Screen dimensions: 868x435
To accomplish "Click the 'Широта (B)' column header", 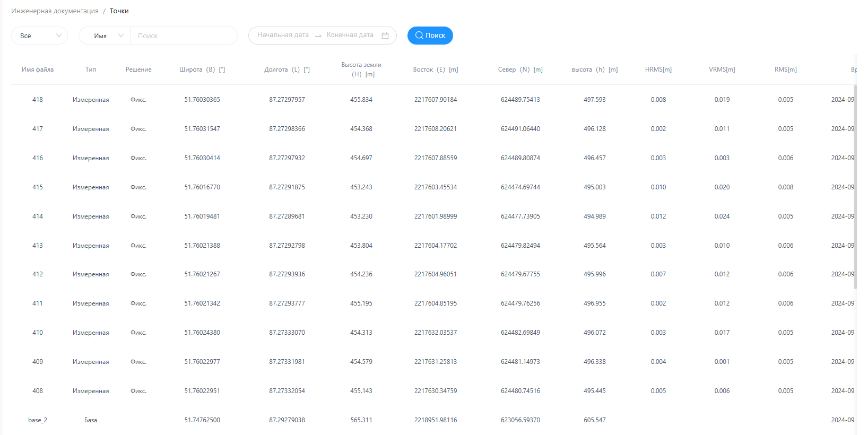I will tap(202, 69).
